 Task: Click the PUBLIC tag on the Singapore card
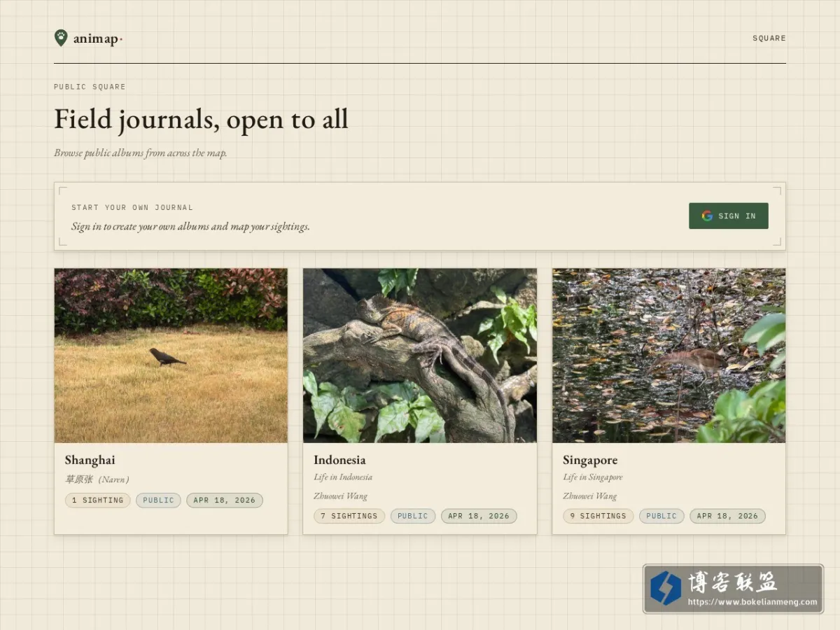tap(661, 516)
